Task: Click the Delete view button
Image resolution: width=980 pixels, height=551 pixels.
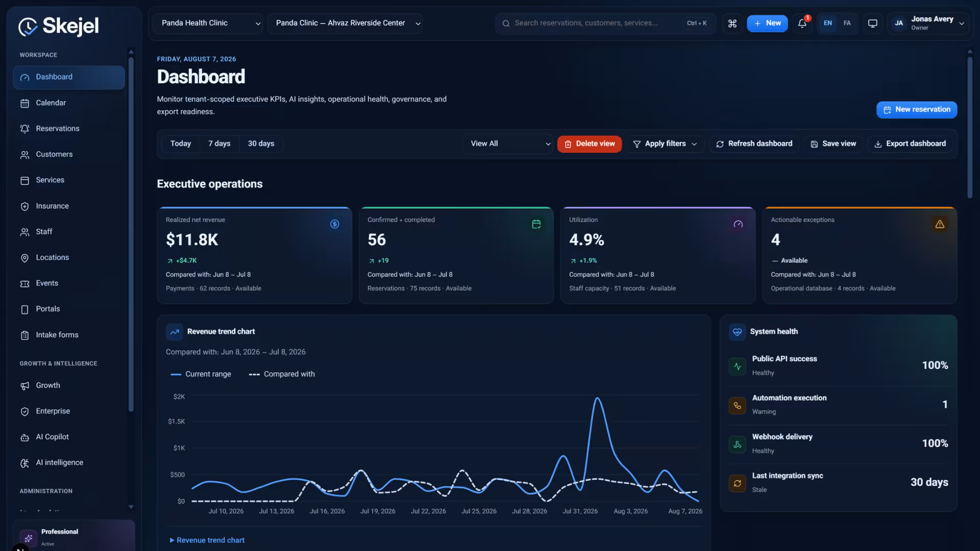Action: click(590, 144)
